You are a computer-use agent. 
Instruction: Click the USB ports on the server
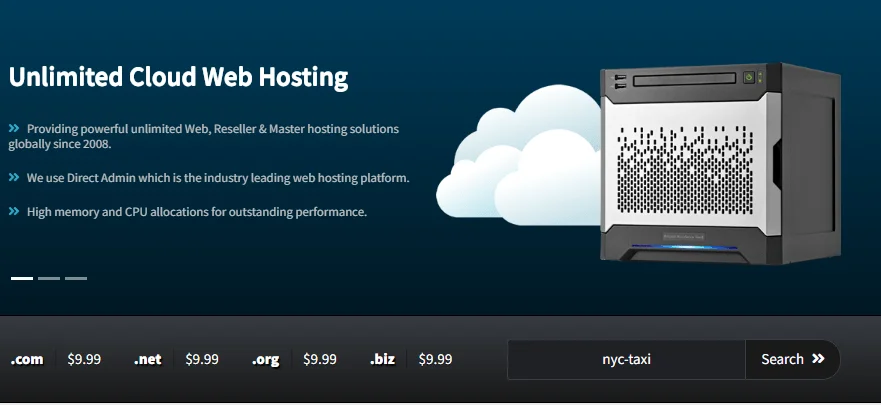(617, 81)
